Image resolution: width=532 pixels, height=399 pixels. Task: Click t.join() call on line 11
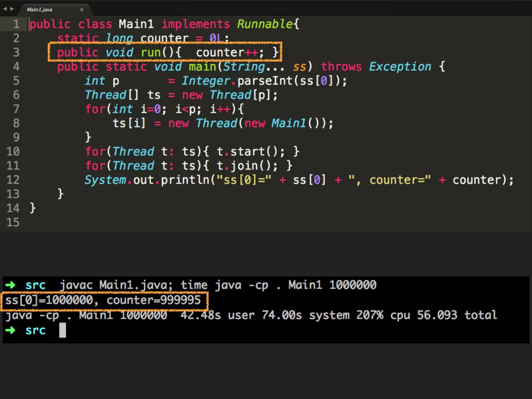click(244, 166)
